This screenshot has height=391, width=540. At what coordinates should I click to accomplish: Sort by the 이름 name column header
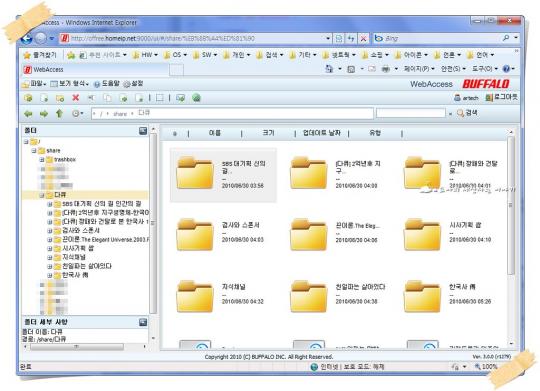215,133
